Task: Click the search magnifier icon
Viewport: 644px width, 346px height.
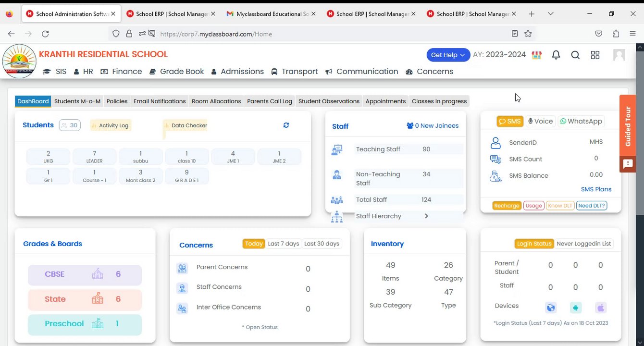Action: point(575,55)
